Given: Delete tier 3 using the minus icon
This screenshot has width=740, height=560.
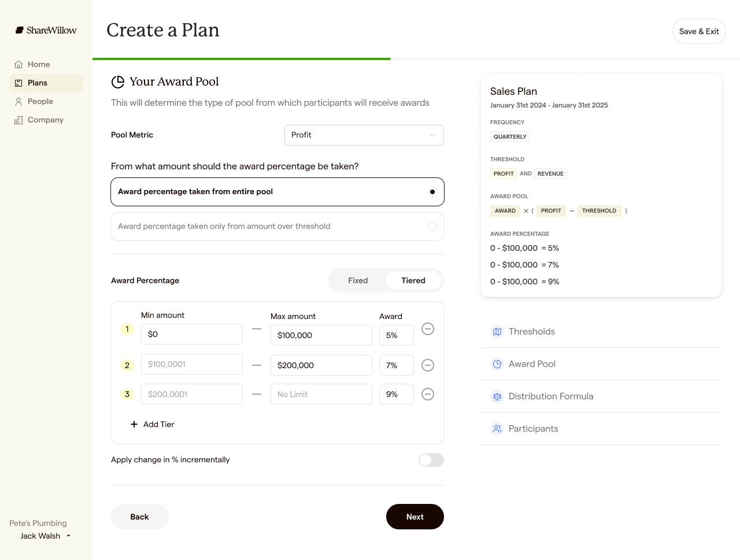Looking at the screenshot, I should tap(428, 394).
